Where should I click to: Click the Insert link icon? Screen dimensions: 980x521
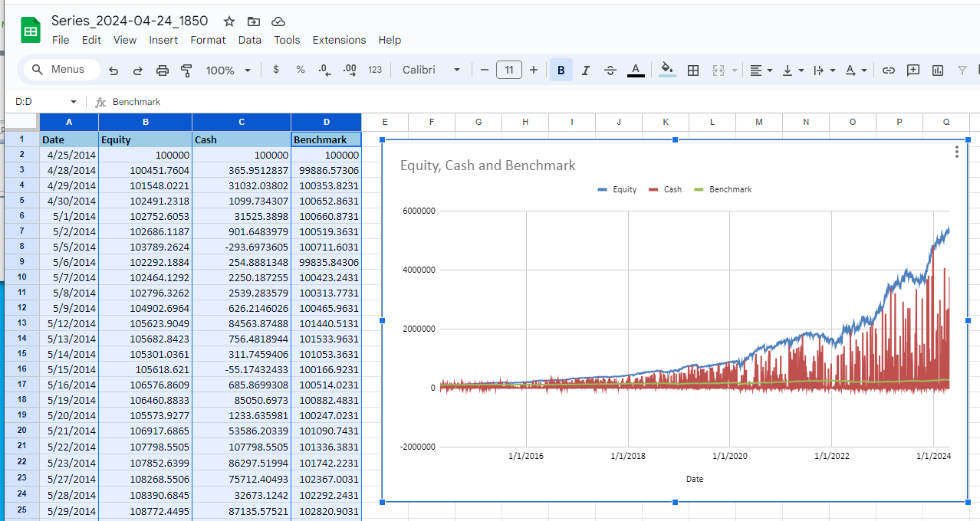pyautogui.click(x=888, y=70)
